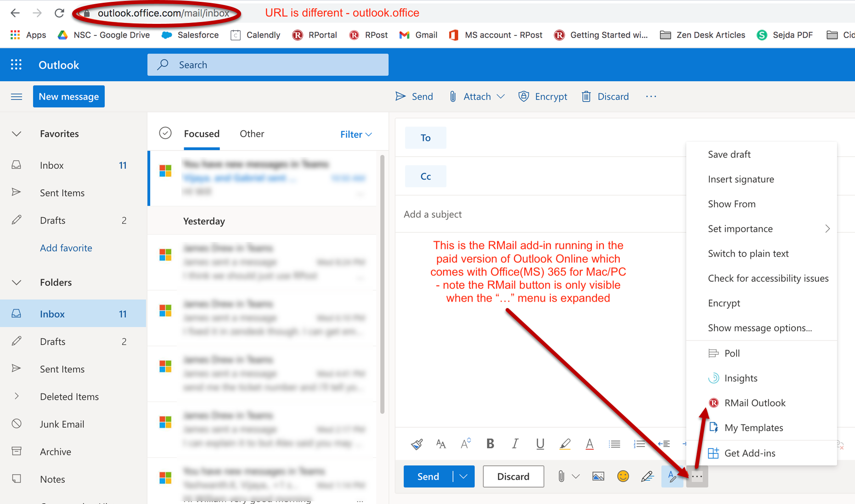The width and height of the screenshot is (855, 504).
Task: Click the bottom more-options ellipsis
Action: (697, 476)
